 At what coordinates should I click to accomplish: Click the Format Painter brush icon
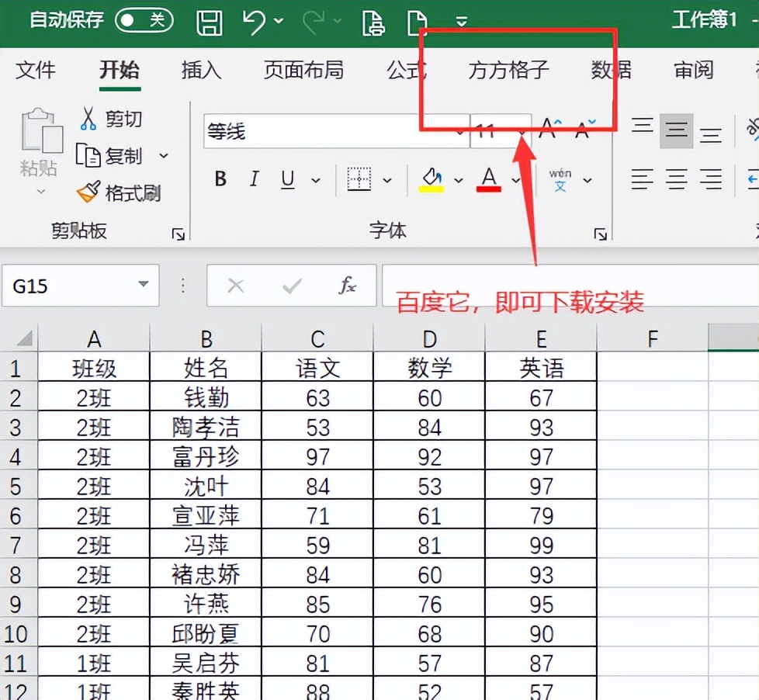[x=88, y=192]
